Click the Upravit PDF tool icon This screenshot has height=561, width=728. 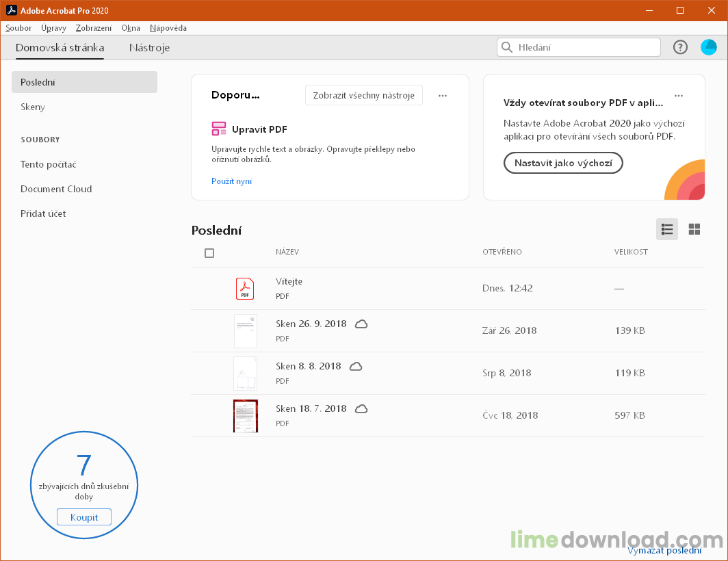click(x=219, y=129)
